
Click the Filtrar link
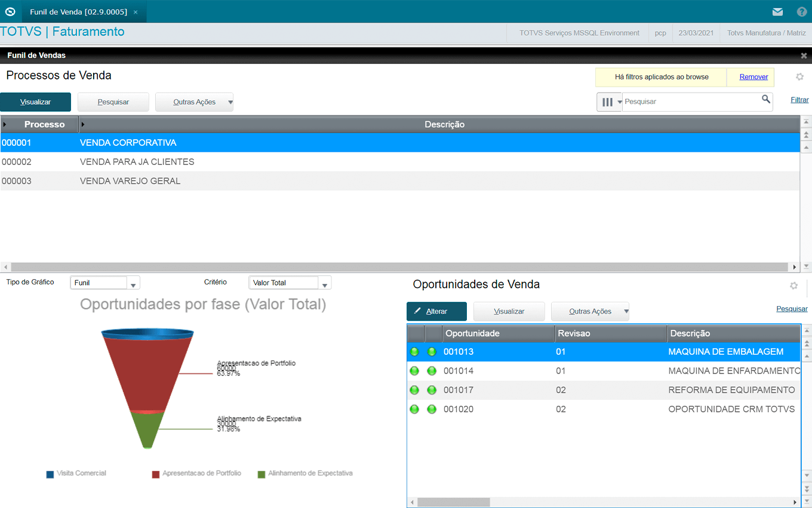click(799, 100)
